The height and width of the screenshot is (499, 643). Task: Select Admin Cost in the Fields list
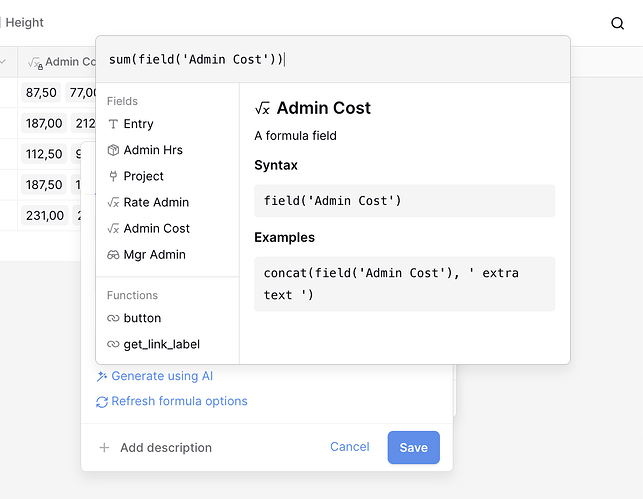[x=156, y=228]
